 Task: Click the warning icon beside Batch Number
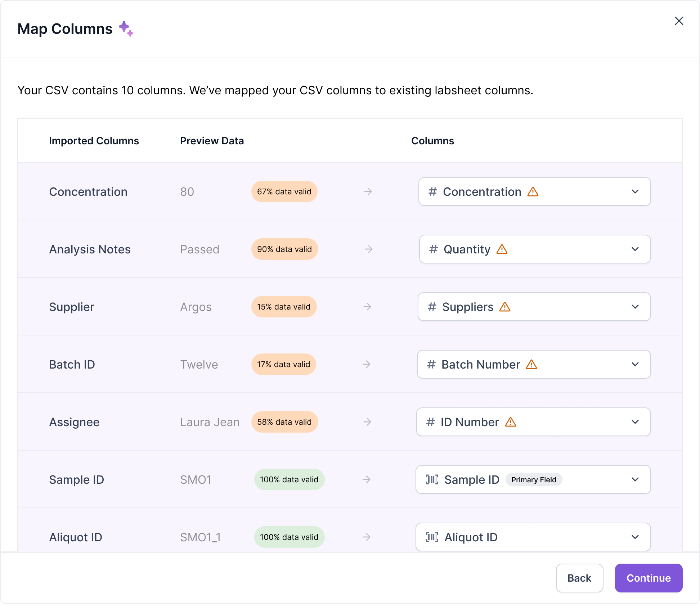click(x=531, y=364)
